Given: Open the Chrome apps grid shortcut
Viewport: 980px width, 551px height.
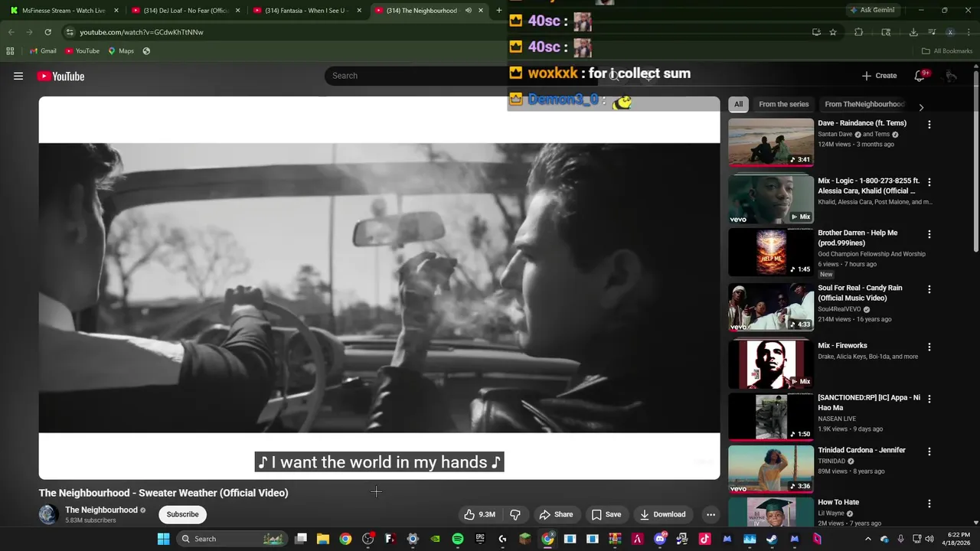Looking at the screenshot, I should click(10, 51).
